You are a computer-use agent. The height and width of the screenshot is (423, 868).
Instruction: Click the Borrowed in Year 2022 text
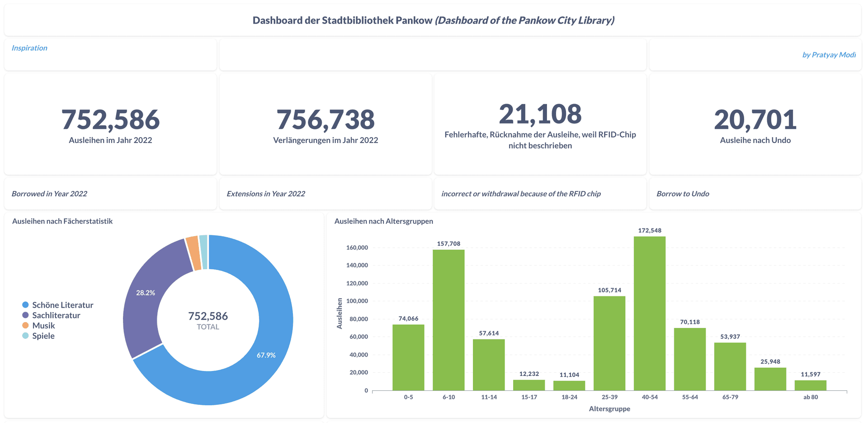coord(49,194)
